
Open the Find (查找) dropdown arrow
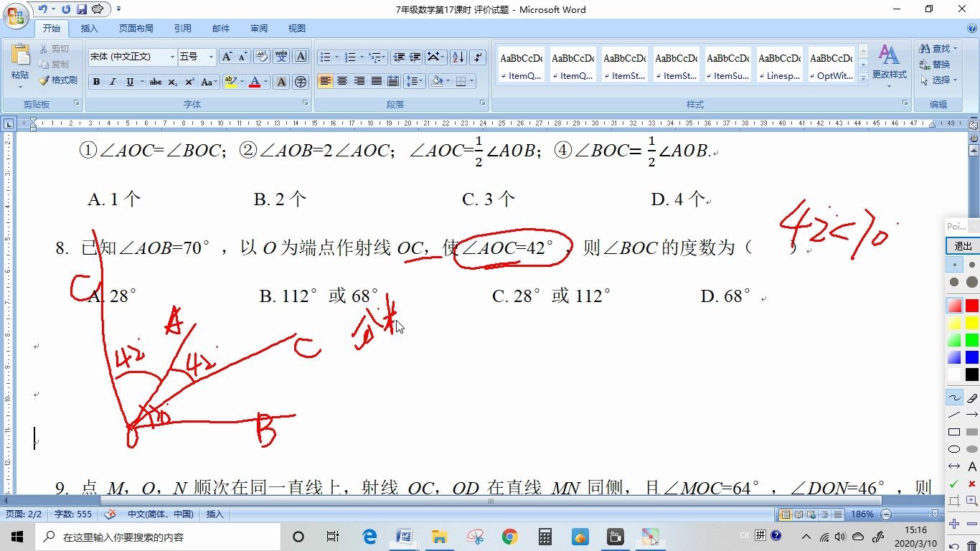[955, 49]
